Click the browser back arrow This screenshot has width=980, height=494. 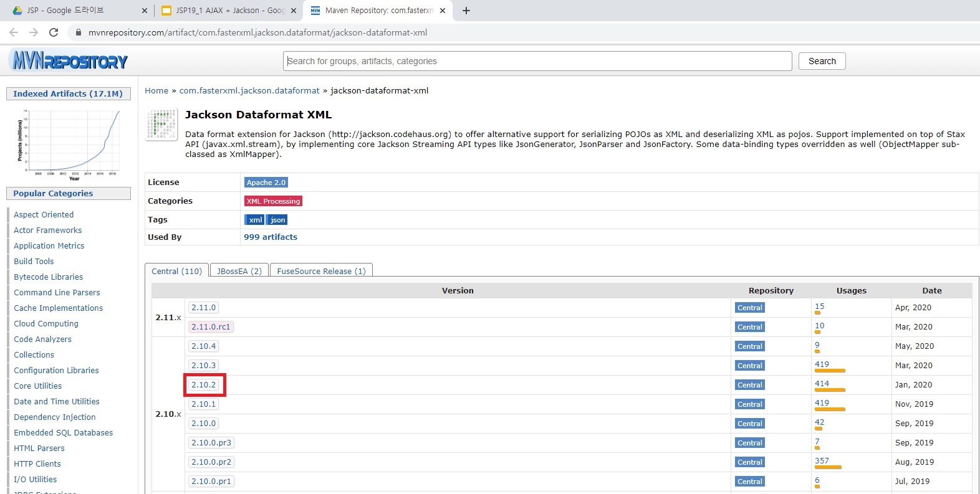coord(14,32)
